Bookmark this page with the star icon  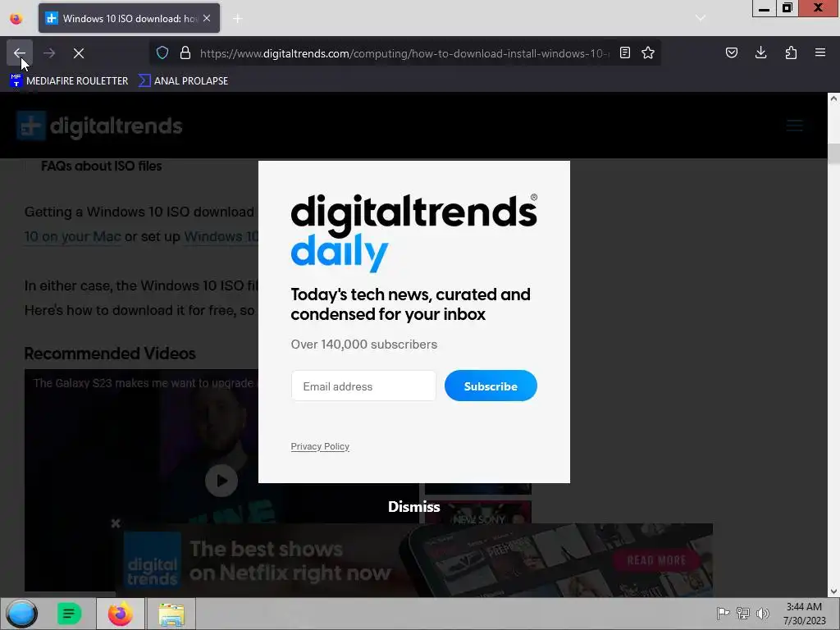(x=648, y=53)
